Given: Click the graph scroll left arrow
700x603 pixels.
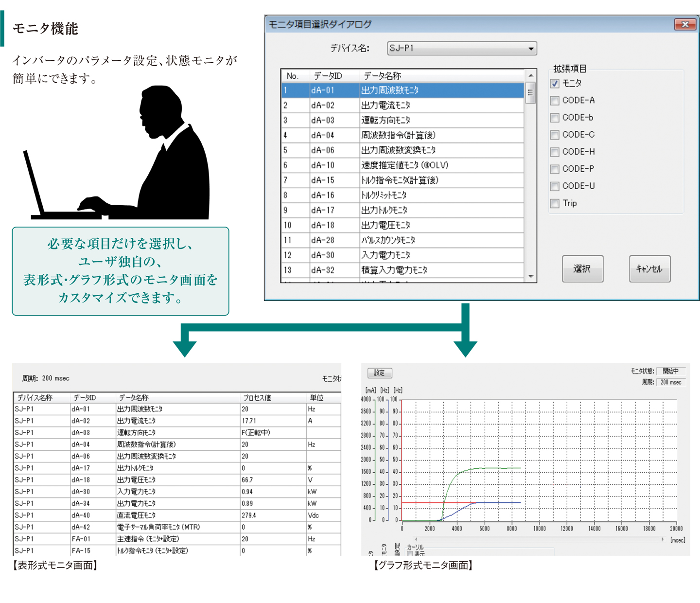Looking at the screenshot, I should point(416,539).
